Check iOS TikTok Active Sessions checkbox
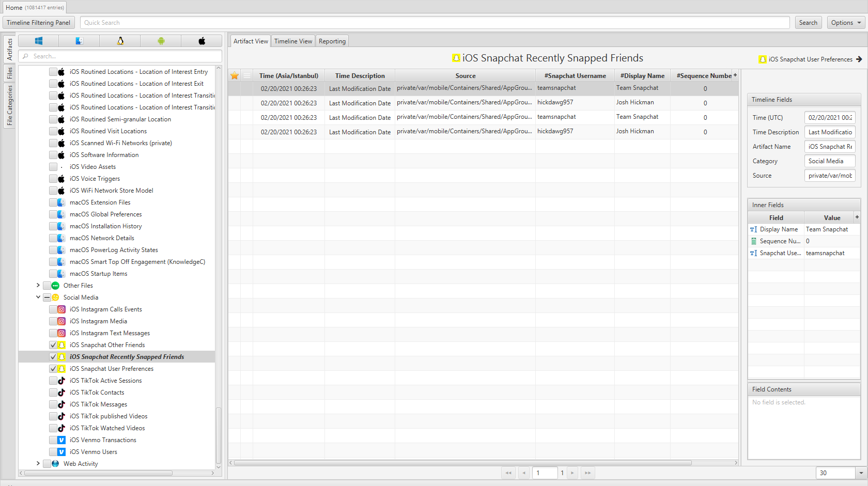Image resolution: width=868 pixels, height=486 pixels. (x=53, y=381)
